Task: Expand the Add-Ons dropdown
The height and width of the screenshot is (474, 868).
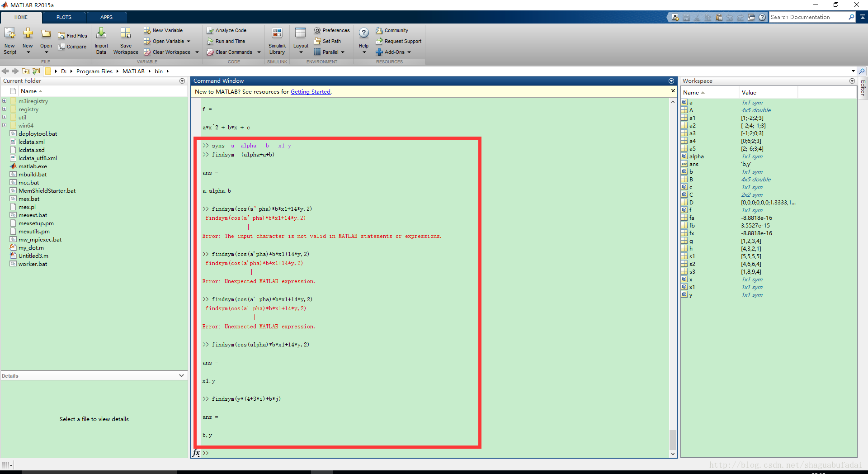Action: (409, 52)
